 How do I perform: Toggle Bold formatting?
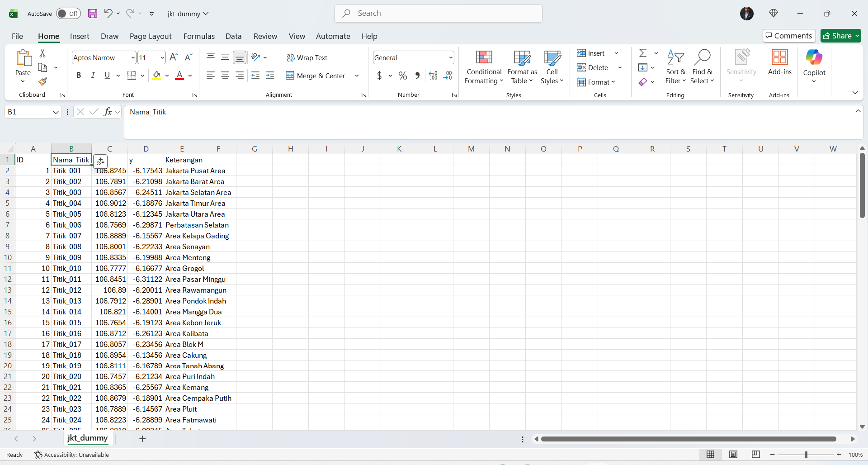tap(79, 76)
